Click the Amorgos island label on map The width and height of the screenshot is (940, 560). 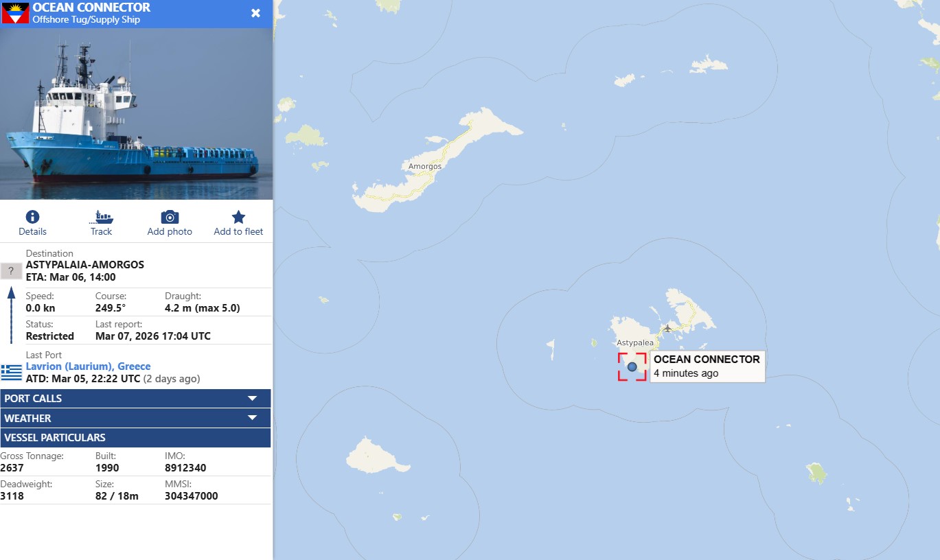(424, 166)
